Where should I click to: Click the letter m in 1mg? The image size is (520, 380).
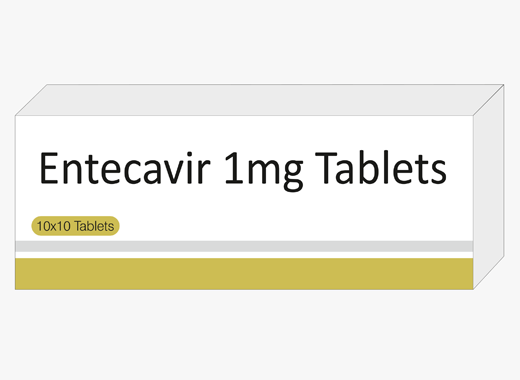(263, 172)
